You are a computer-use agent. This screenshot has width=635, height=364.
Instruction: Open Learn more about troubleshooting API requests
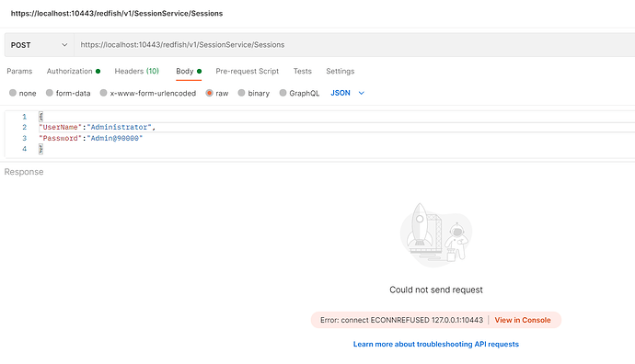pyautogui.click(x=435, y=344)
